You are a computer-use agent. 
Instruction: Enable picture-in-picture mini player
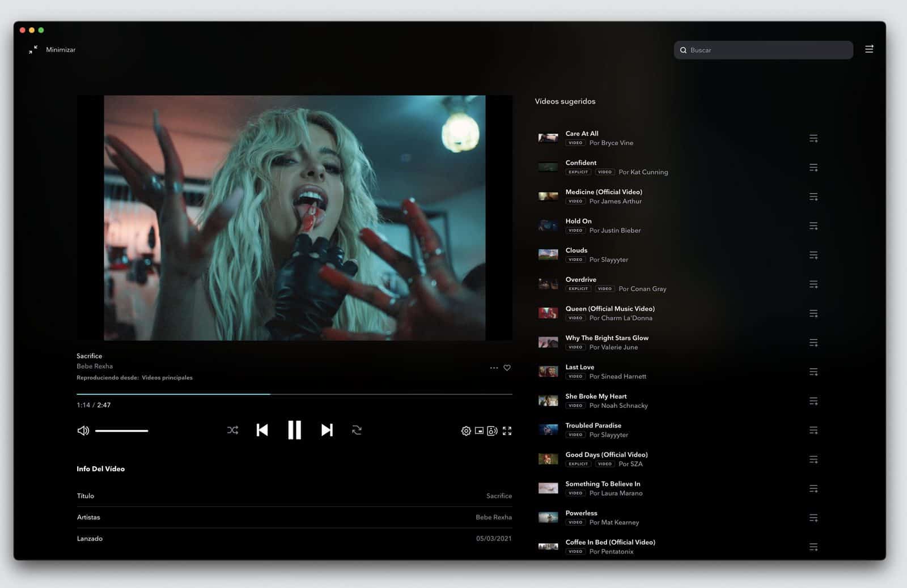[x=479, y=431]
